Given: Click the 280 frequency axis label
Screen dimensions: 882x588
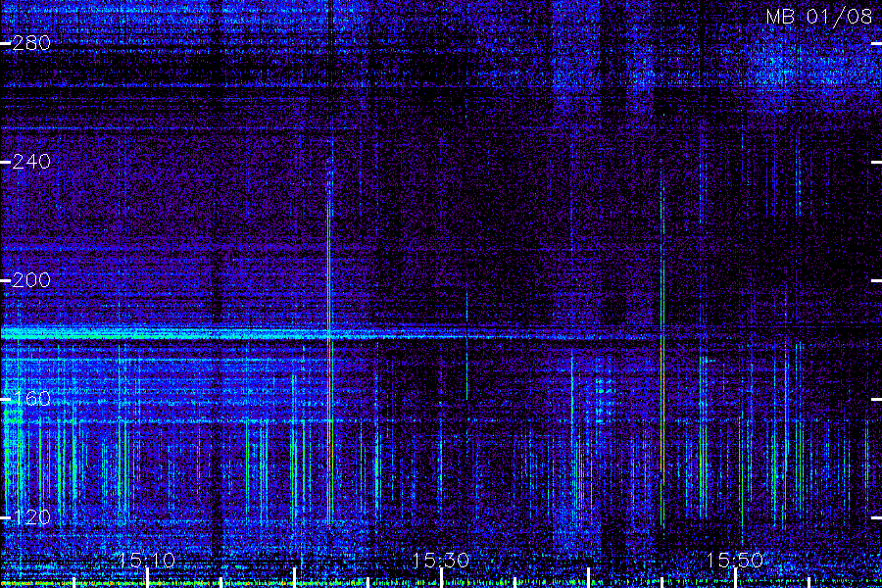Looking at the screenshot, I should [x=31, y=43].
